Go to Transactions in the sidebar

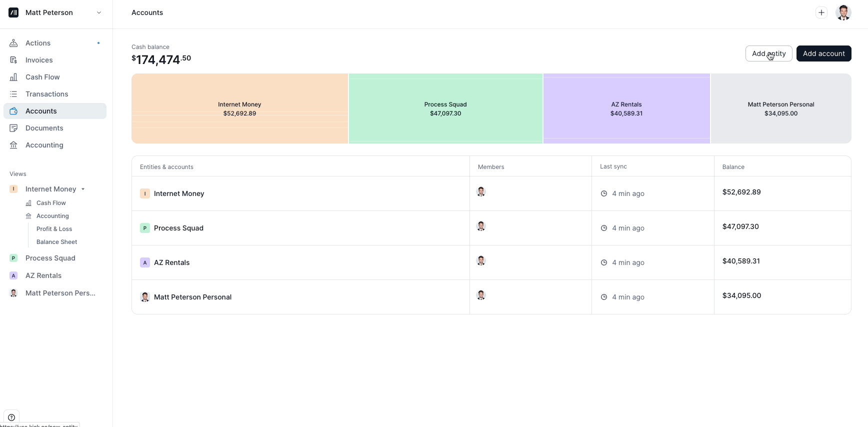point(46,94)
